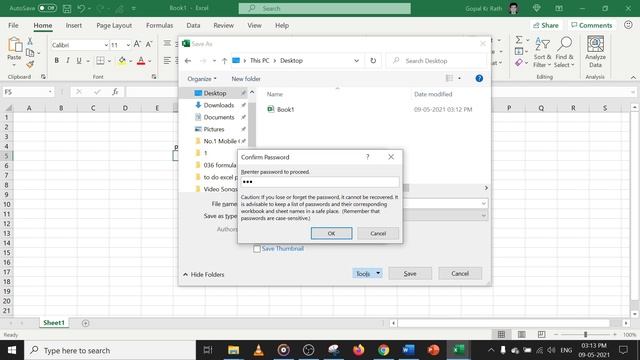
Task: Click the Cut scissors icon
Action: coord(30,41)
